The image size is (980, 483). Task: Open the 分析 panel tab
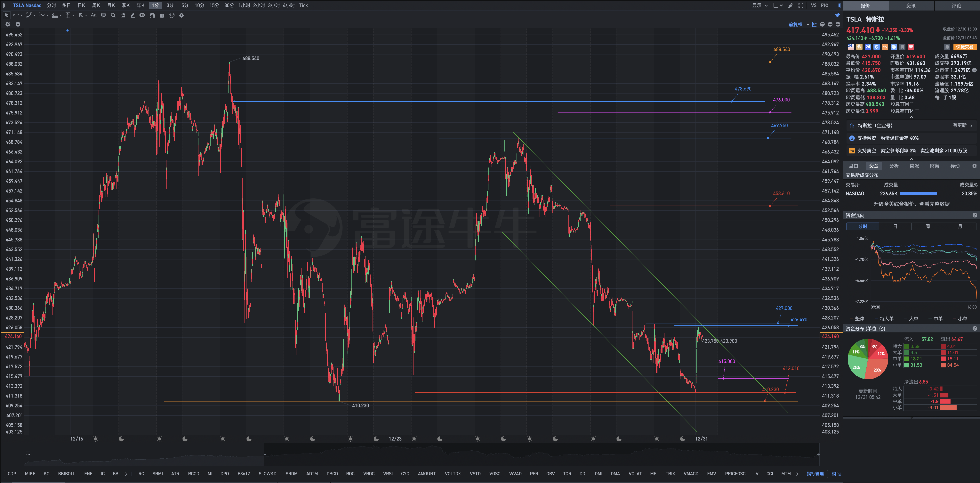click(x=894, y=166)
